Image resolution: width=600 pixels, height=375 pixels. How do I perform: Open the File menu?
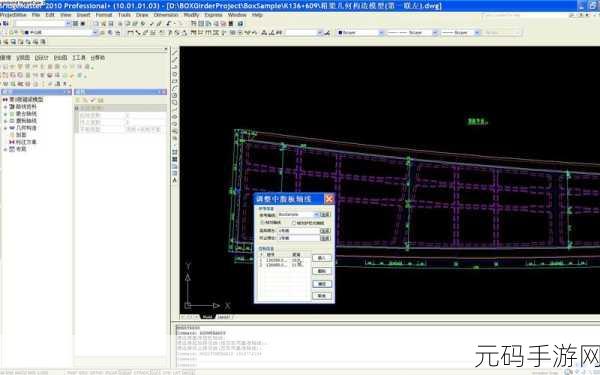36,15
